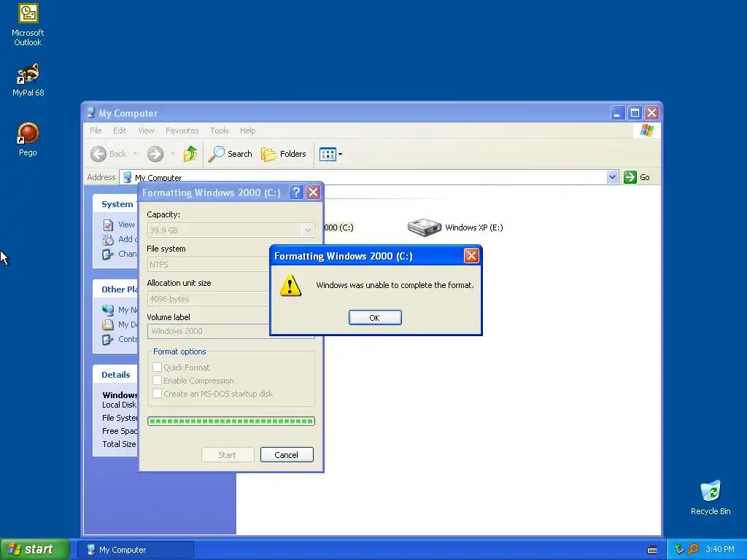The width and height of the screenshot is (747, 560).
Task: Click the Forward button history dropdown arrow
Action: click(172, 154)
